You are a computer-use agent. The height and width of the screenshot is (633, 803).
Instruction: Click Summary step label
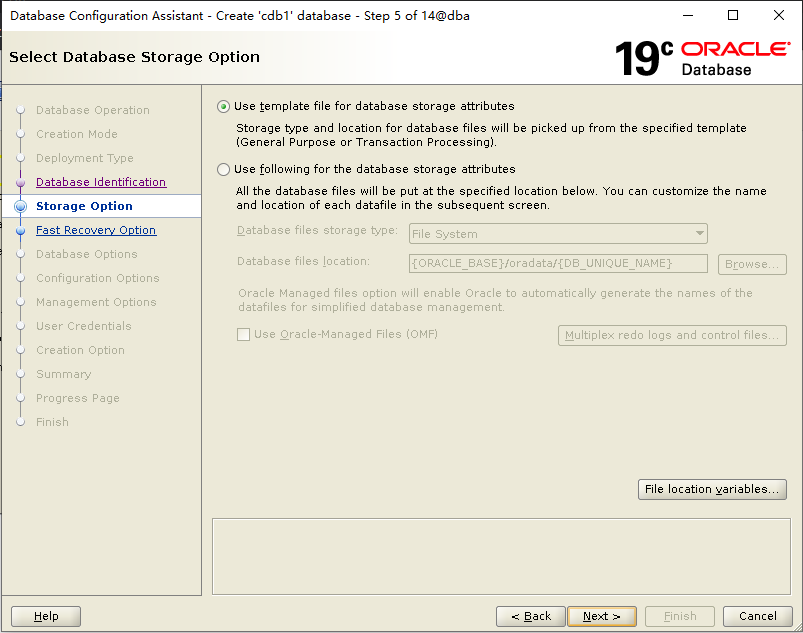coord(64,374)
